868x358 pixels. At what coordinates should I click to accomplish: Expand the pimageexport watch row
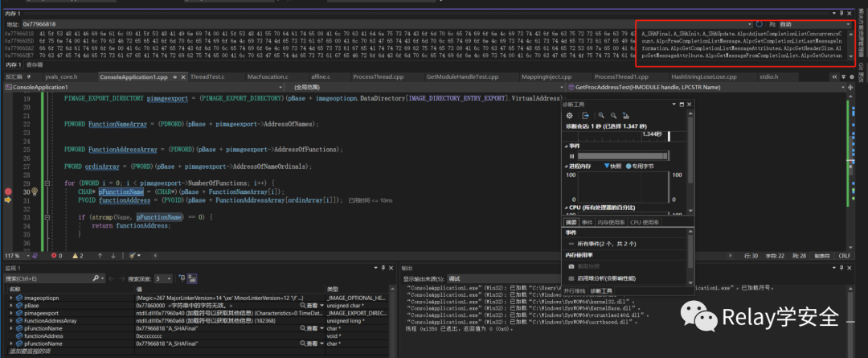click(x=11, y=313)
